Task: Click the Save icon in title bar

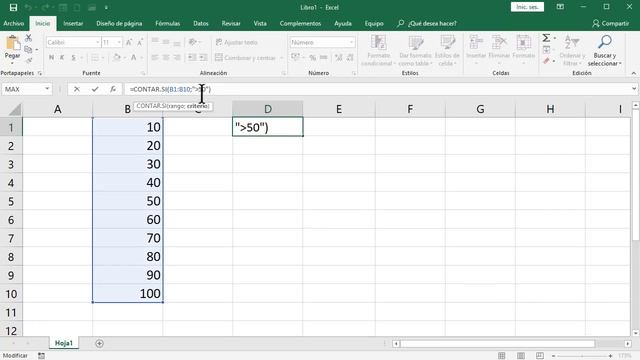Action: (13, 7)
